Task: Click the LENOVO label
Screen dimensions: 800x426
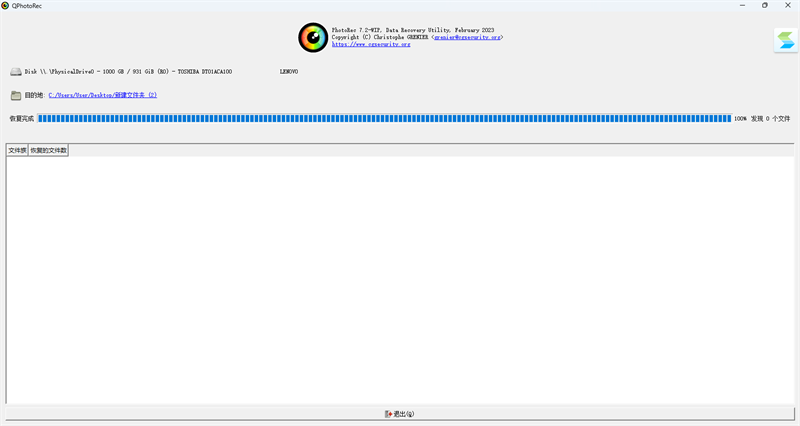Action: 289,72
